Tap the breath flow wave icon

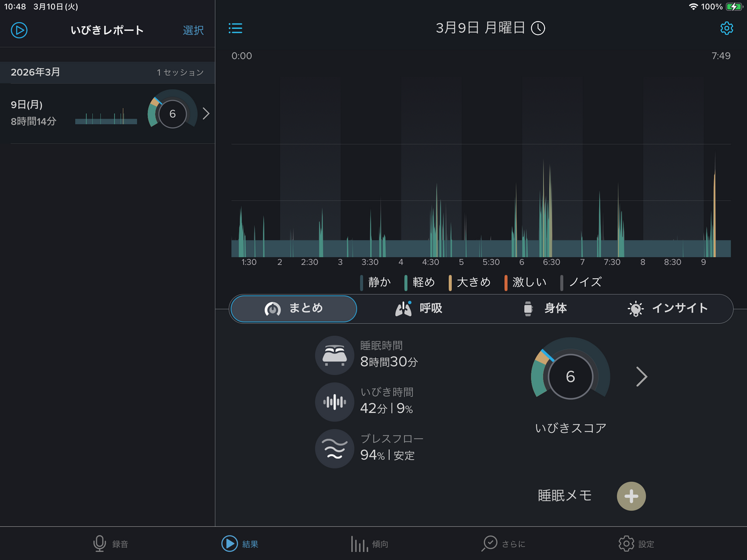tap(334, 449)
